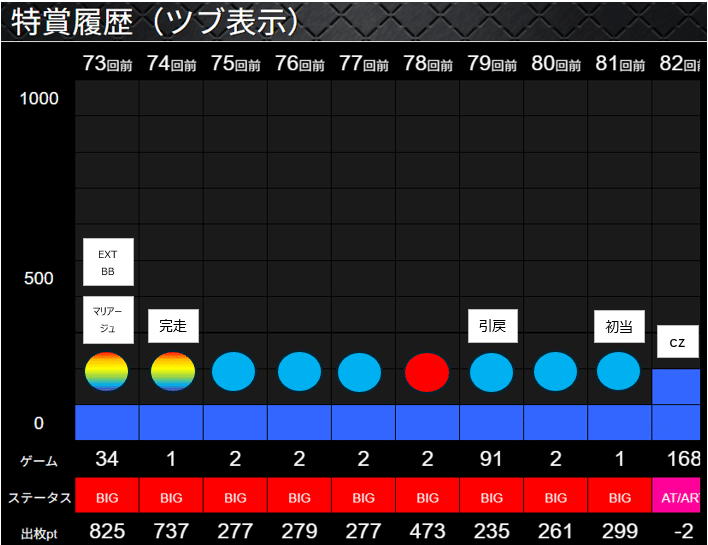Click the EXT BB label box
Screen dimensions: 708x545
tap(108, 262)
